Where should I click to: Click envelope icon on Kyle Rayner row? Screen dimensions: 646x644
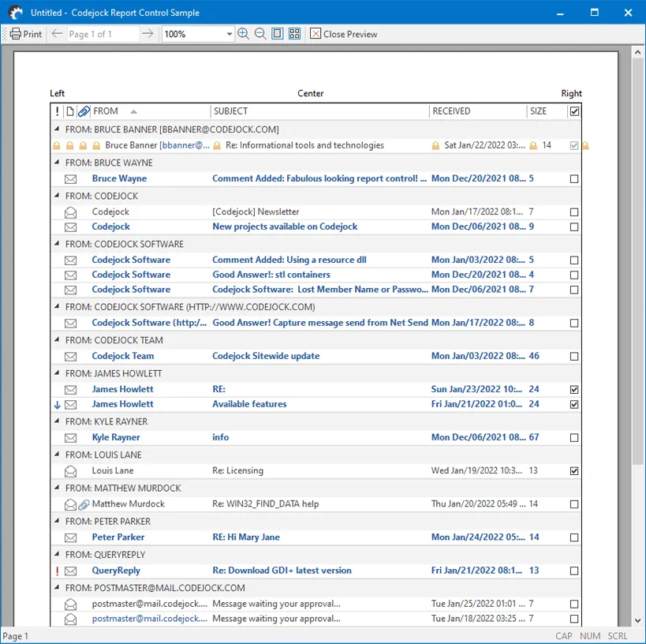(x=70, y=438)
